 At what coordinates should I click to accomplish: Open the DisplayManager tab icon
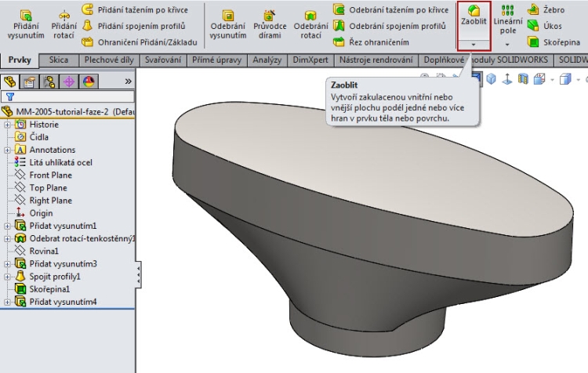tap(89, 81)
